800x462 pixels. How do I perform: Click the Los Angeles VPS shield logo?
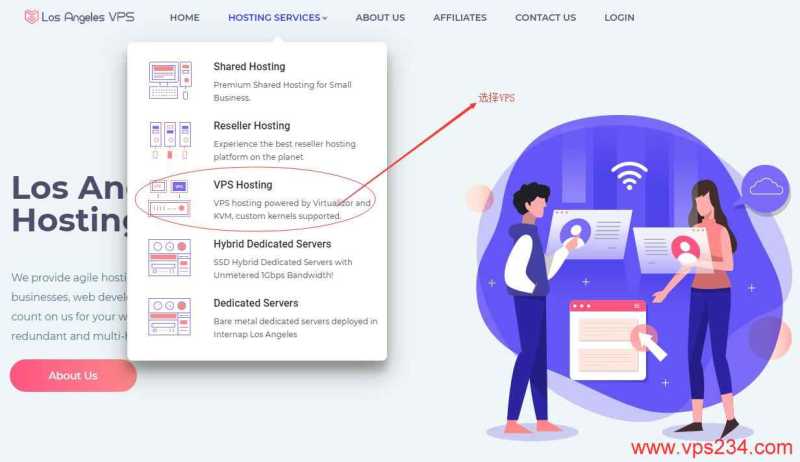coord(32,17)
